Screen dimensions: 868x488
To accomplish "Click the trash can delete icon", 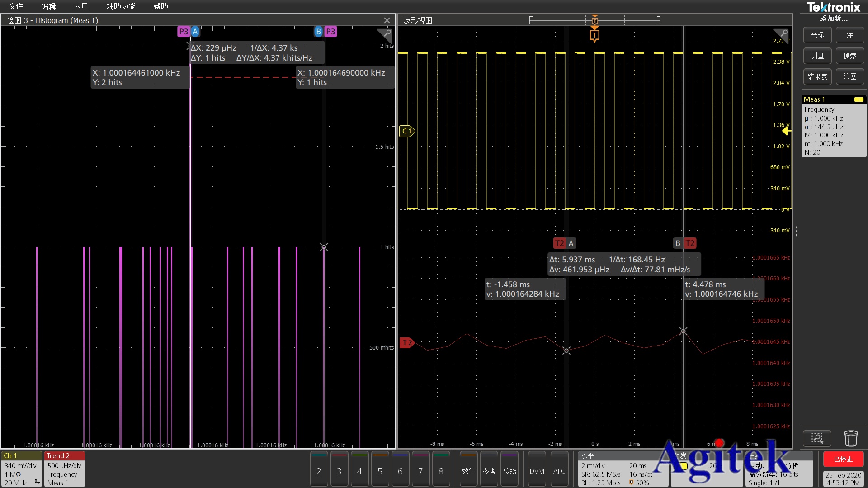I will [x=850, y=438].
